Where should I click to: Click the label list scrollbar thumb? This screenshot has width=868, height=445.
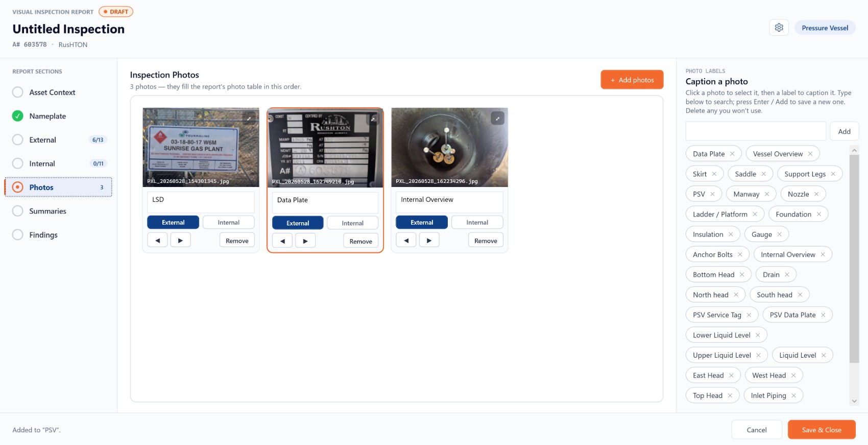point(854,259)
